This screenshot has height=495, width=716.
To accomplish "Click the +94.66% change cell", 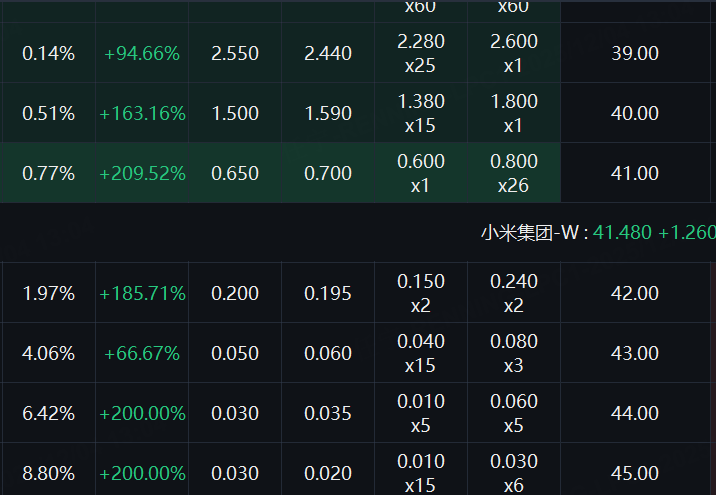I will click(x=142, y=53).
